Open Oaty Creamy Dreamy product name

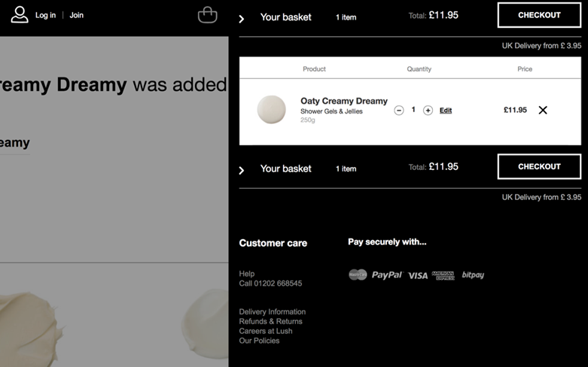coord(344,101)
